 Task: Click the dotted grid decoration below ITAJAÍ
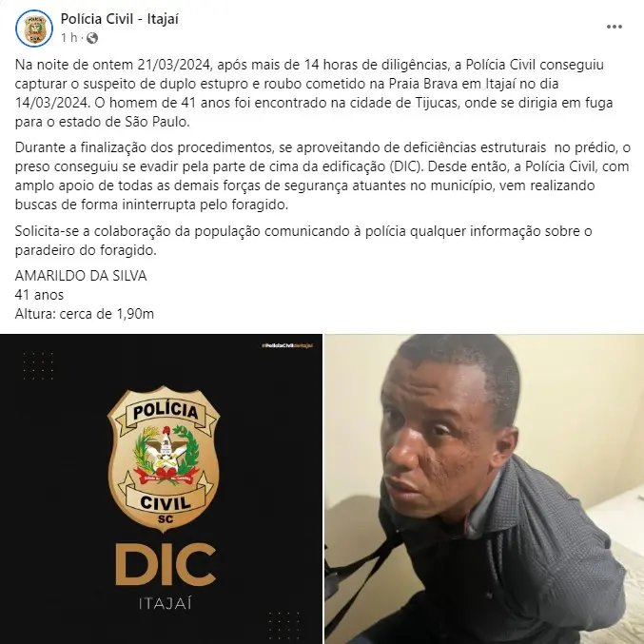[x=284, y=626]
